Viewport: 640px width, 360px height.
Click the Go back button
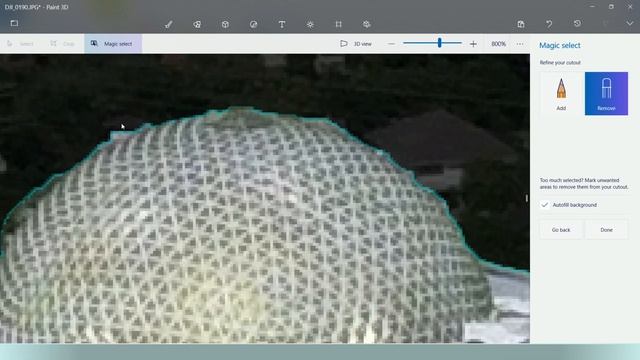click(561, 230)
